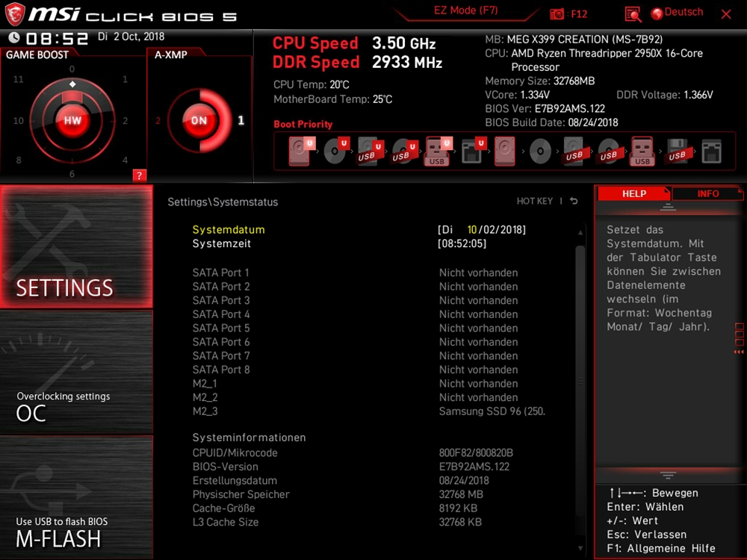The height and width of the screenshot is (560, 747).
Task: Select the legacy USB key boot icon
Action: [x=642, y=151]
